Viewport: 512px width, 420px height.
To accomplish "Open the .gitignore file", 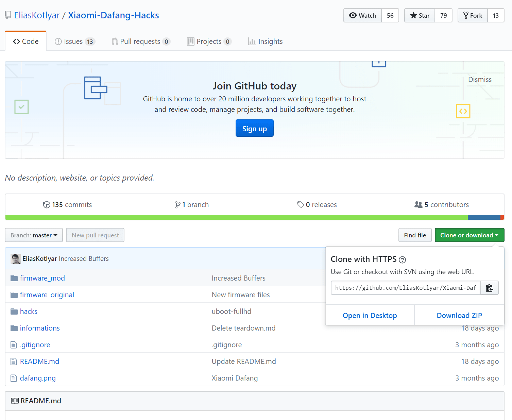I will 35,345.
